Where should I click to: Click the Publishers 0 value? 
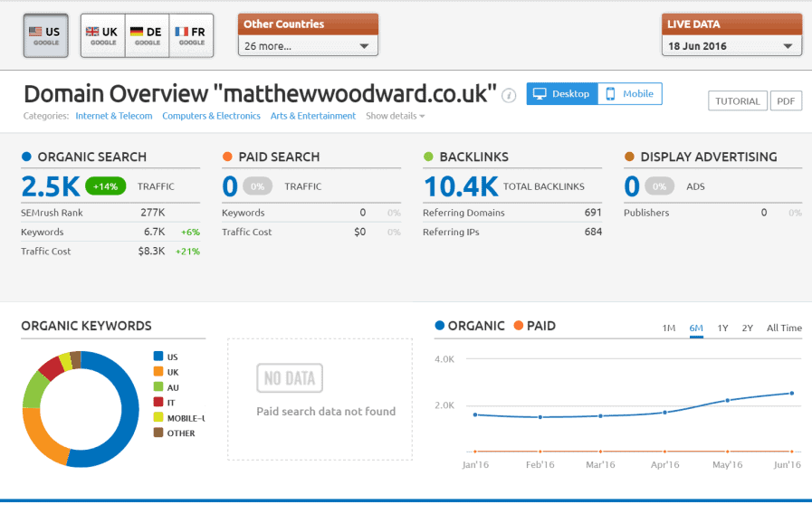pos(764,213)
